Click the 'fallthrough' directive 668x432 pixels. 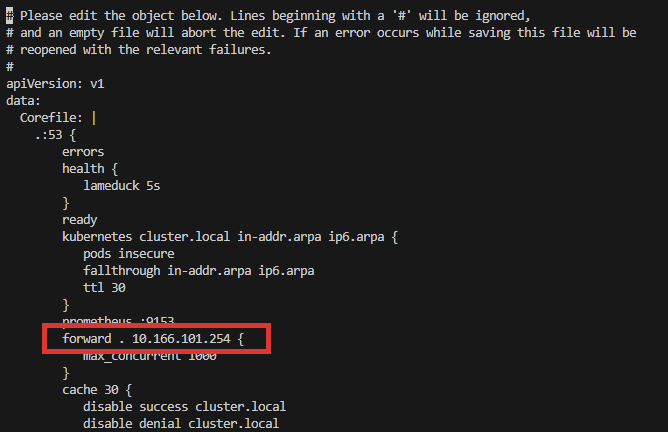122,271
